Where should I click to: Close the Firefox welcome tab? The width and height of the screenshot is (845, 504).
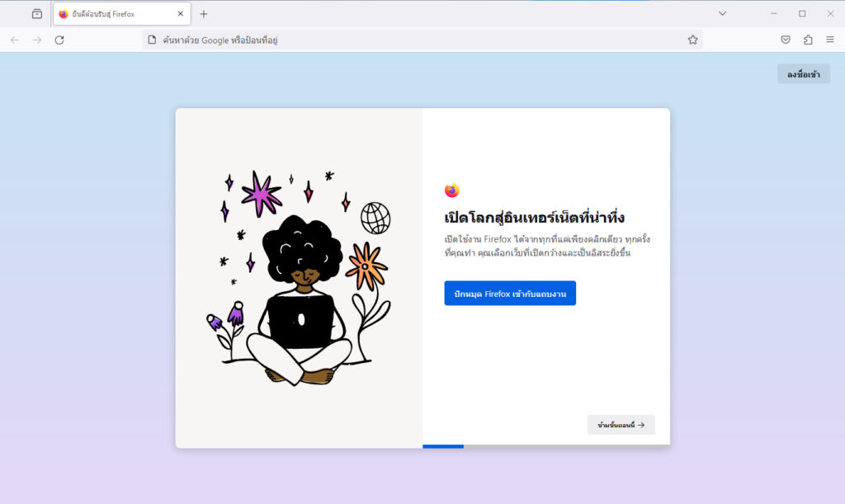181,14
